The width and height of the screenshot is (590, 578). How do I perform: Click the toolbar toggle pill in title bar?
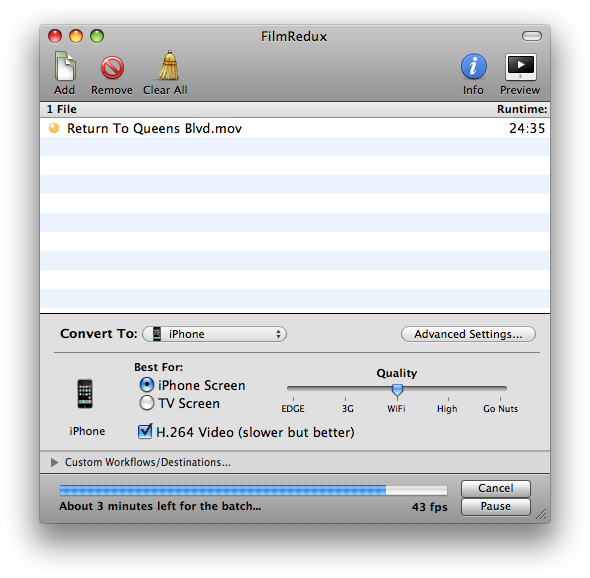[x=532, y=36]
